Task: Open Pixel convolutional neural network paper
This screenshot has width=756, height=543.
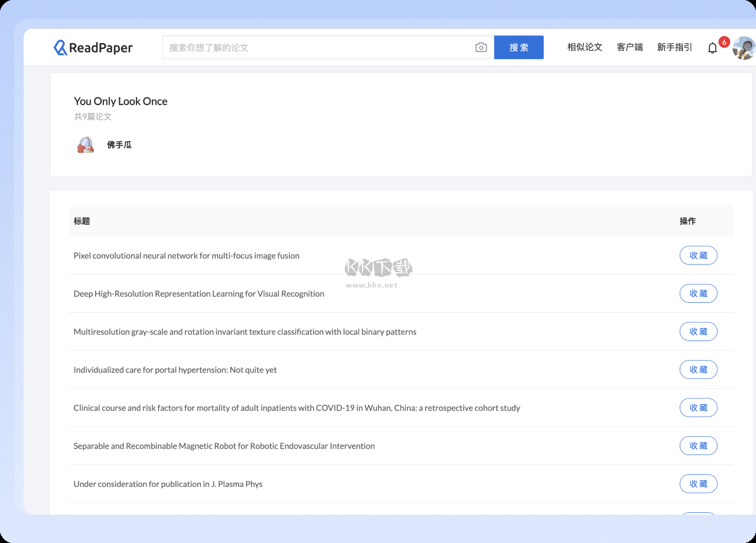Action: coord(187,256)
